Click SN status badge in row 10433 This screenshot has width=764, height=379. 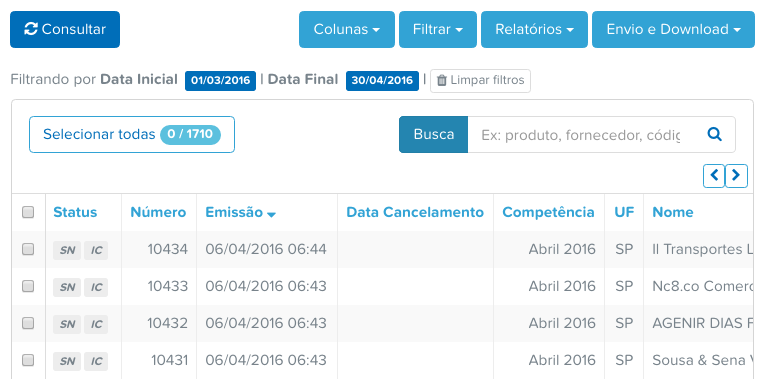pos(67,287)
